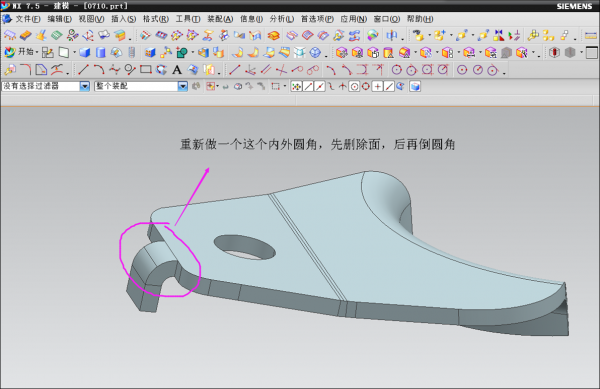Open the 编辑(E) menu
This screenshot has height=389, width=600.
tap(59, 19)
